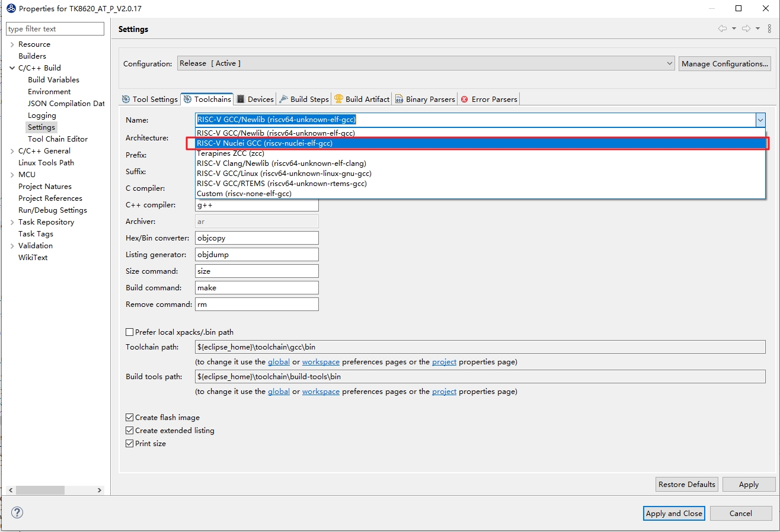Select Build Variables tree item

53,80
